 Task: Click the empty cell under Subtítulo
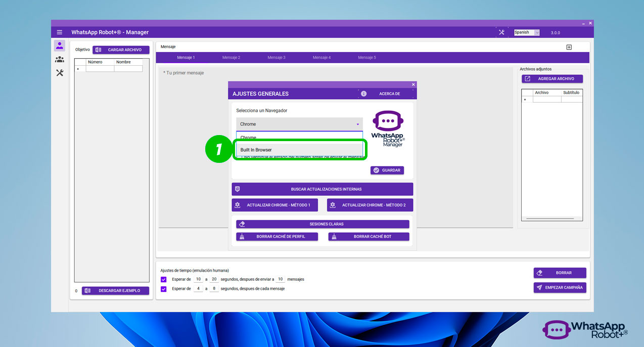(x=572, y=100)
